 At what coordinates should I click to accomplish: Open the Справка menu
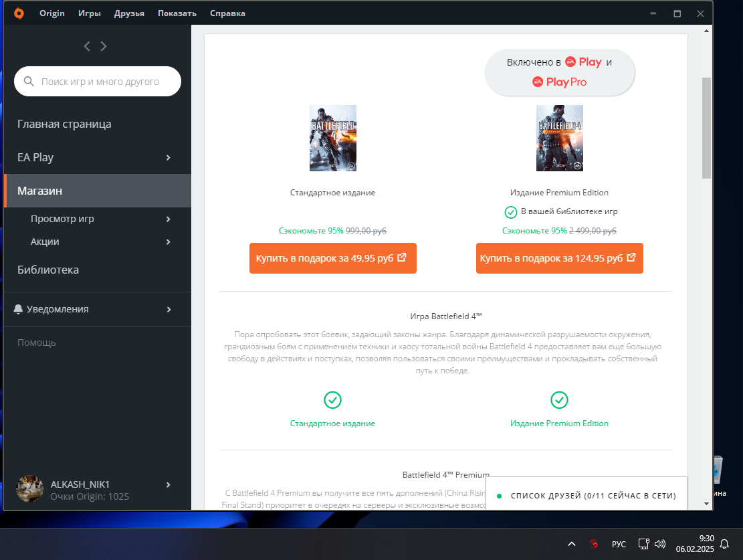click(x=227, y=13)
